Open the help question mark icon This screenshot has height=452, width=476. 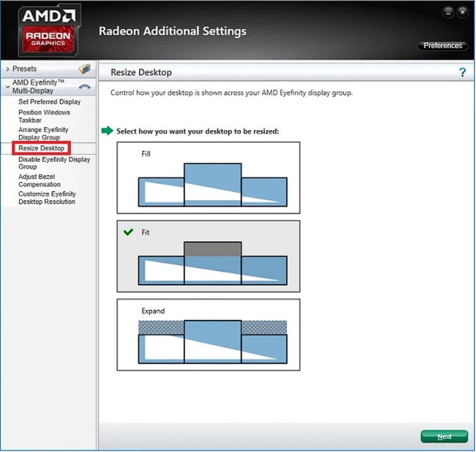pyautogui.click(x=462, y=72)
